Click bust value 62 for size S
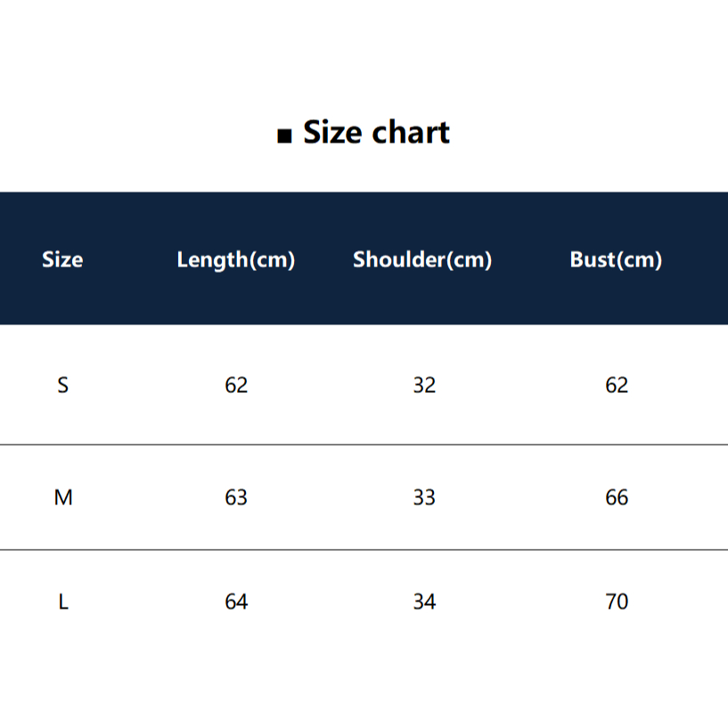 (x=617, y=385)
